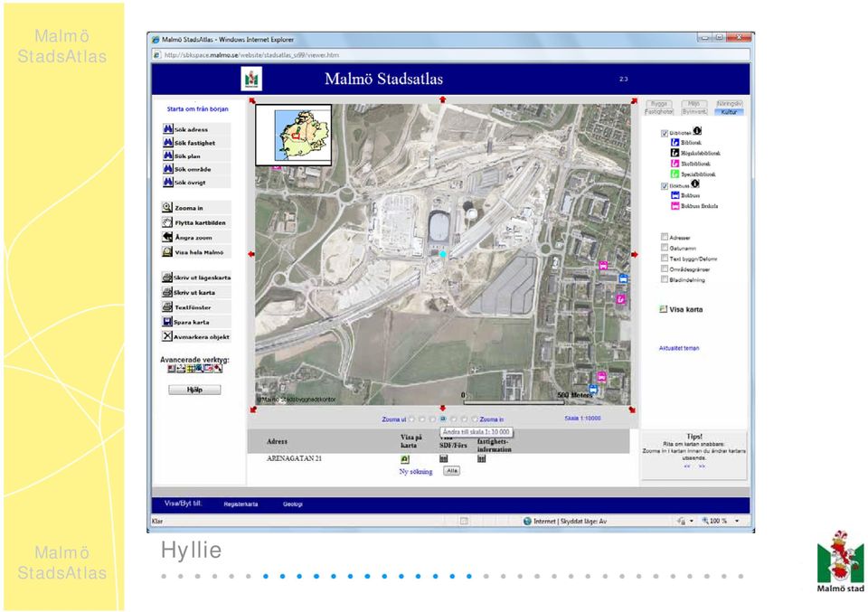The width and height of the screenshot is (868, 612).
Task: Pan map southeast using corner red arrow
Action: [632, 410]
